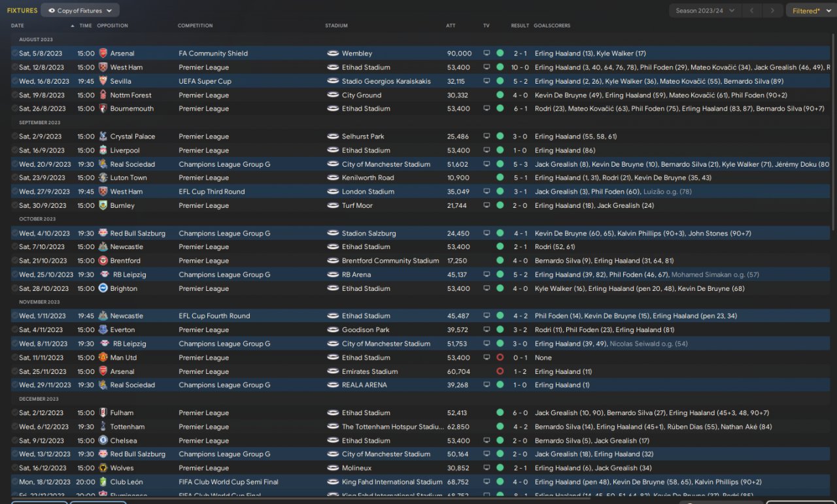Click the Bournemouth club badge

pyautogui.click(x=103, y=109)
